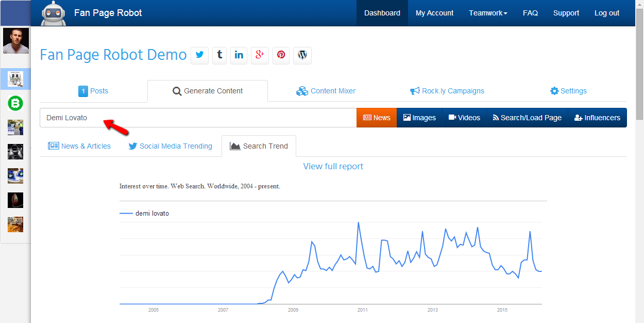Click the user profile photo in sidebar
Viewport: 644px width, 323px height.
[16, 41]
